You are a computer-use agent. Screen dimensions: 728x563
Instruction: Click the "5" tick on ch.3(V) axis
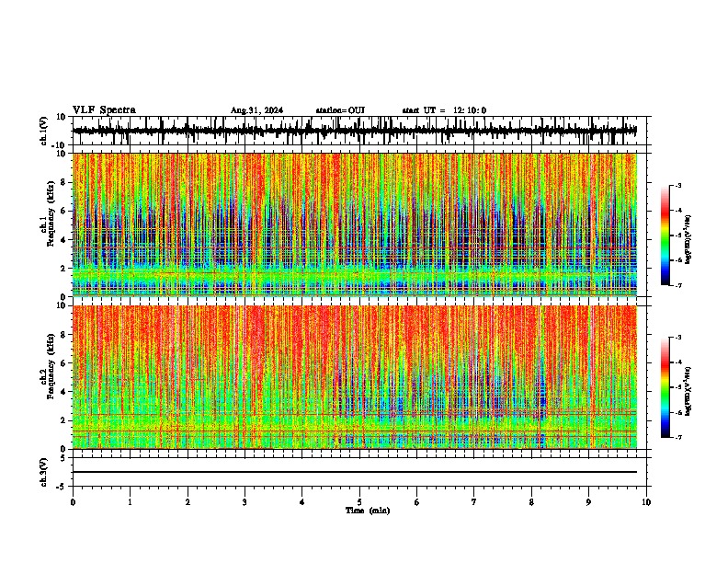[63, 458]
